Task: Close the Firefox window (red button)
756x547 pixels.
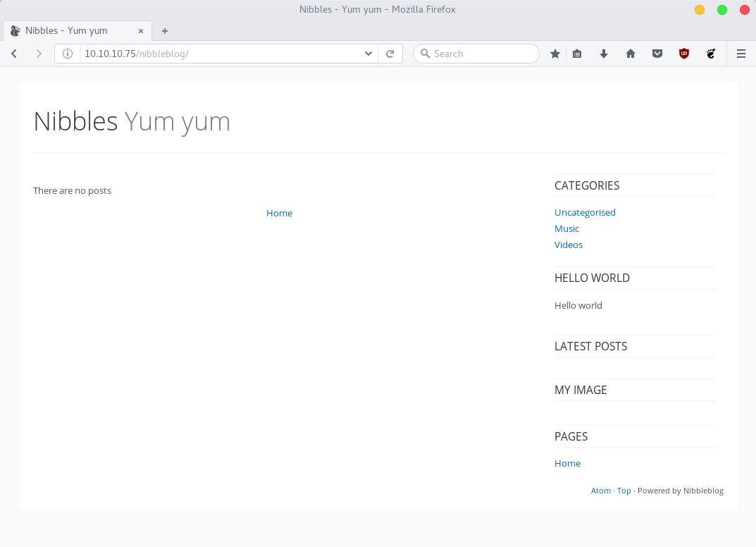Action: coord(745,10)
